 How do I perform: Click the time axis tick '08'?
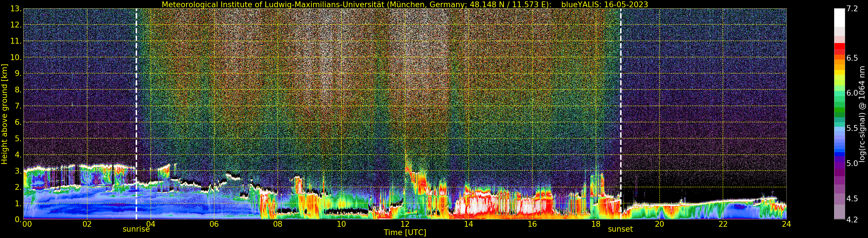point(278,224)
